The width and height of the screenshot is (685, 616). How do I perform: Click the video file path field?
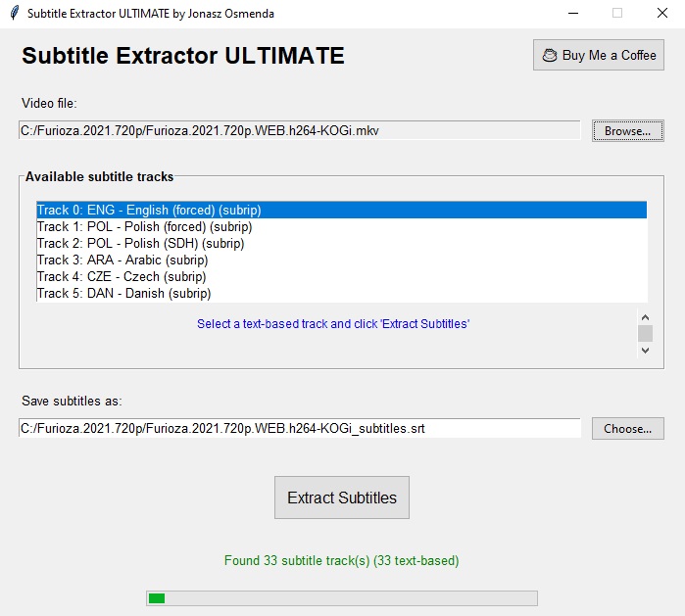(300, 130)
